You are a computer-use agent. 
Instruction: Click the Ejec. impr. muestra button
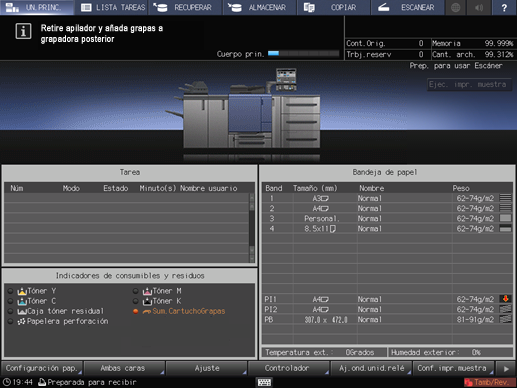point(469,85)
